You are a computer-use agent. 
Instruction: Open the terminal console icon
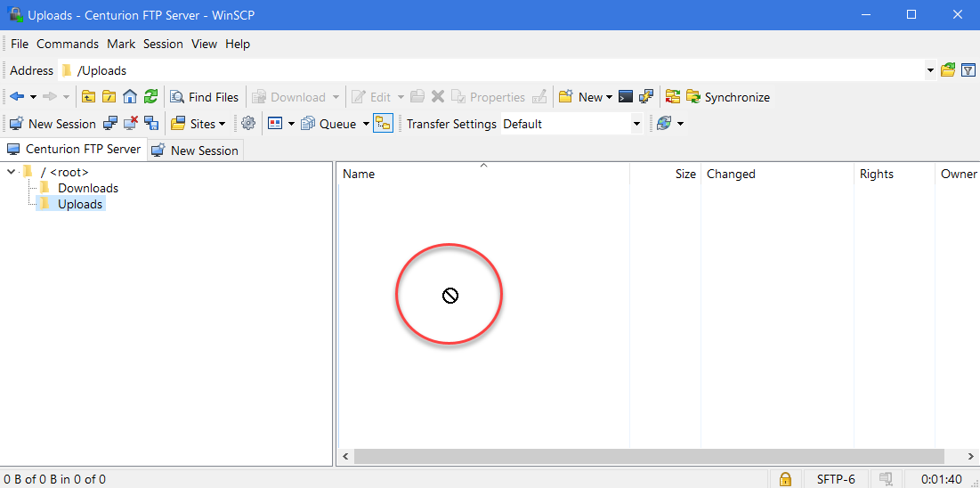click(626, 97)
